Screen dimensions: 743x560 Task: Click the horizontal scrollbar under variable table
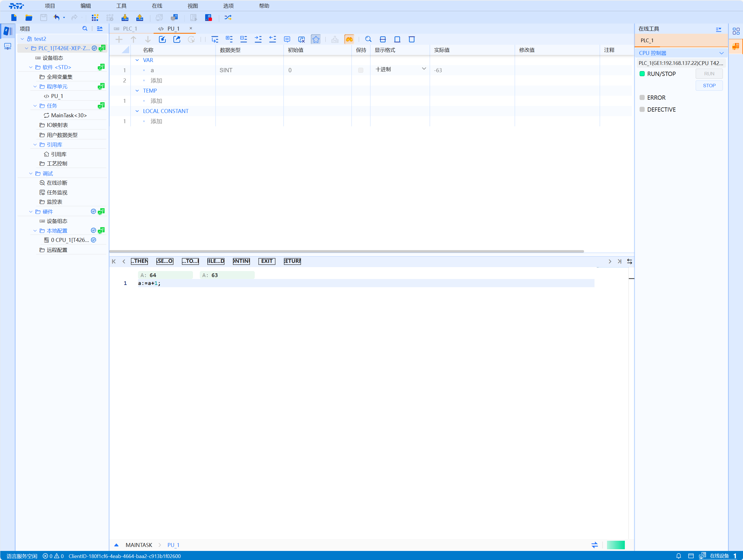point(346,251)
